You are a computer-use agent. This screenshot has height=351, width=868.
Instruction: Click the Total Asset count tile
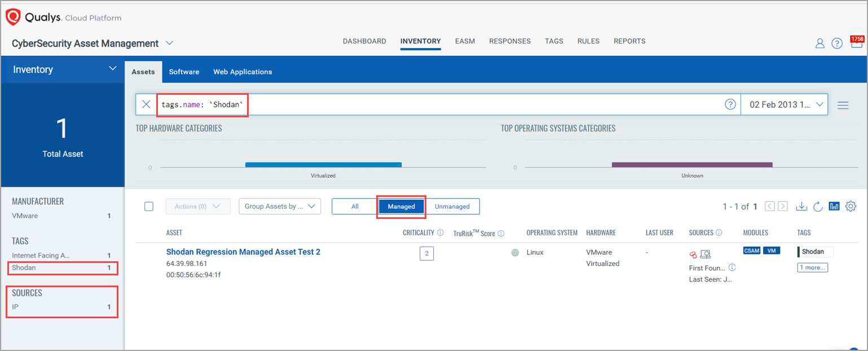(x=63, y=135)
